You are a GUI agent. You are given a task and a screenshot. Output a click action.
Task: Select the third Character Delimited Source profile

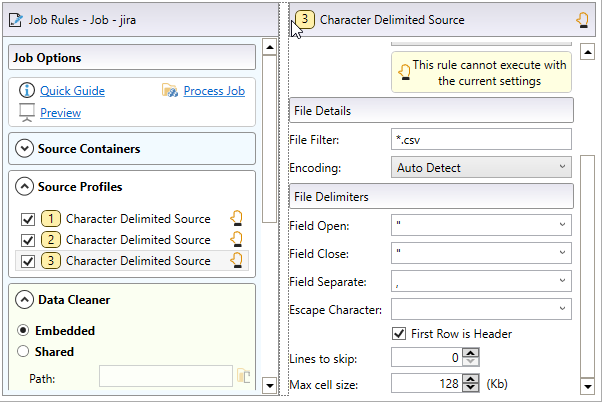pyautogui.click(x=138, y=261)
